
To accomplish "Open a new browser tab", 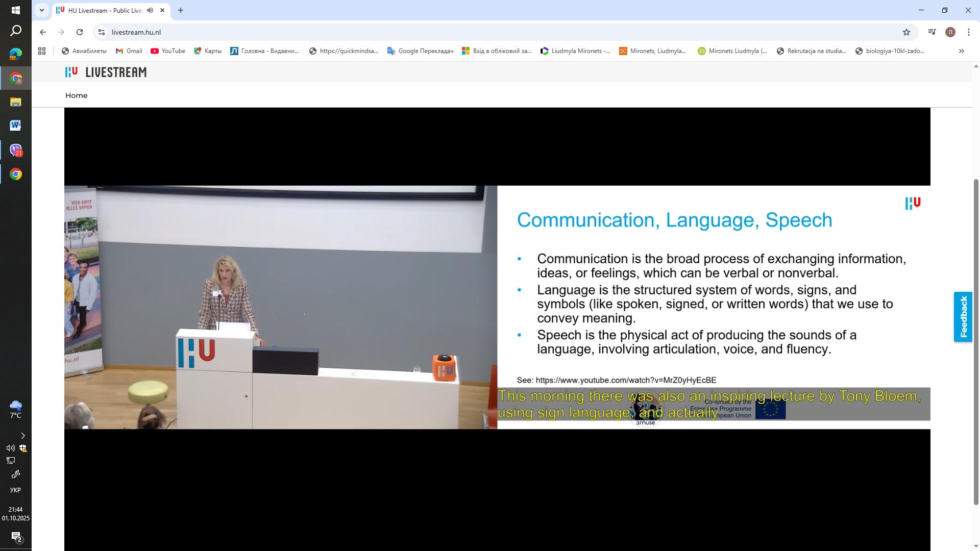I will (x=180, y=10).
